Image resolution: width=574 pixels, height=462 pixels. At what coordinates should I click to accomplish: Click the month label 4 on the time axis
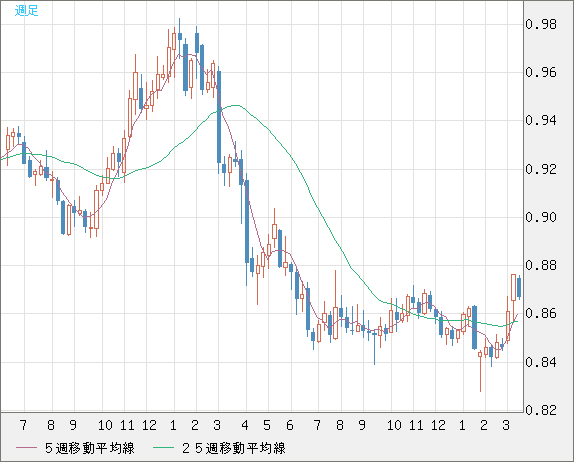click(245, 425)
